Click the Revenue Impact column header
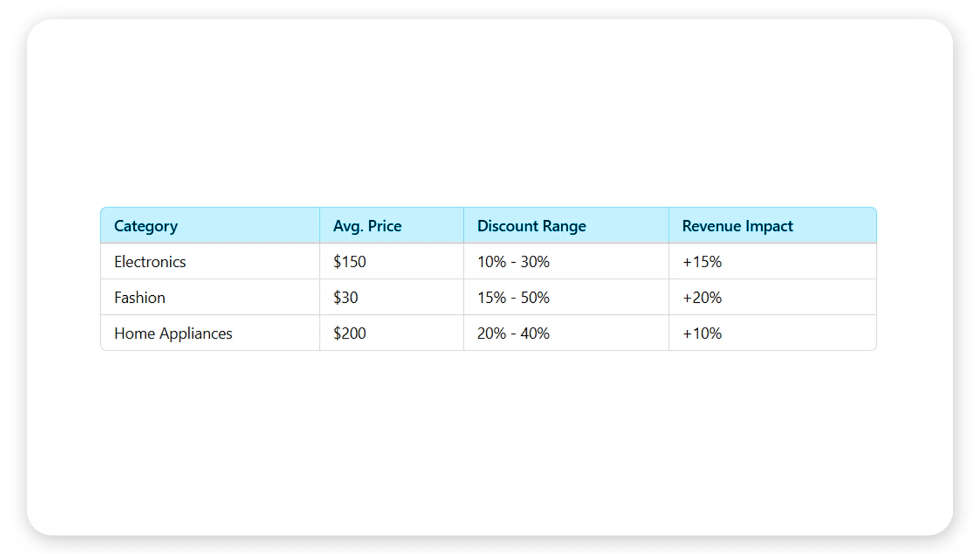This screenshot has height=554, width=980. pos(772,225)
